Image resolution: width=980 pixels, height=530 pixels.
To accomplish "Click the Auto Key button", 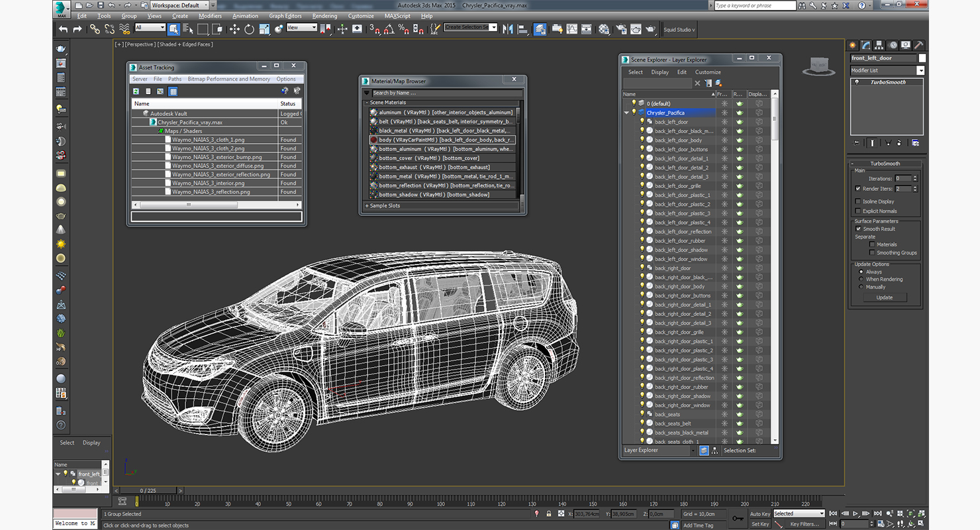I will pos(760,513).
